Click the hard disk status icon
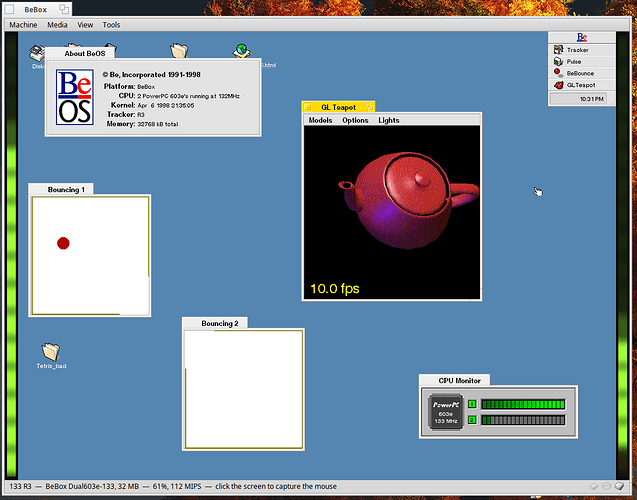 pyautogui.click(x=619, y=486)
